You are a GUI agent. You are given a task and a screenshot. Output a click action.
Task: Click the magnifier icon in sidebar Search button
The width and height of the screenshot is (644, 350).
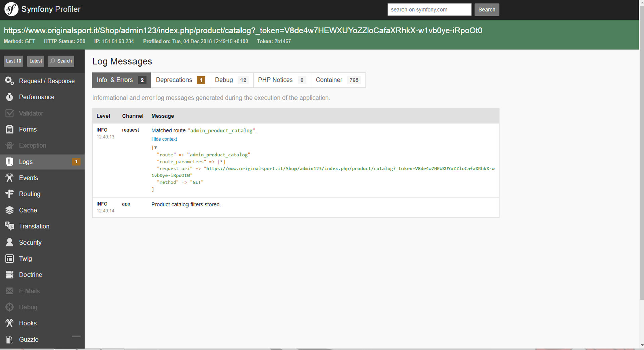pos(52,61)
